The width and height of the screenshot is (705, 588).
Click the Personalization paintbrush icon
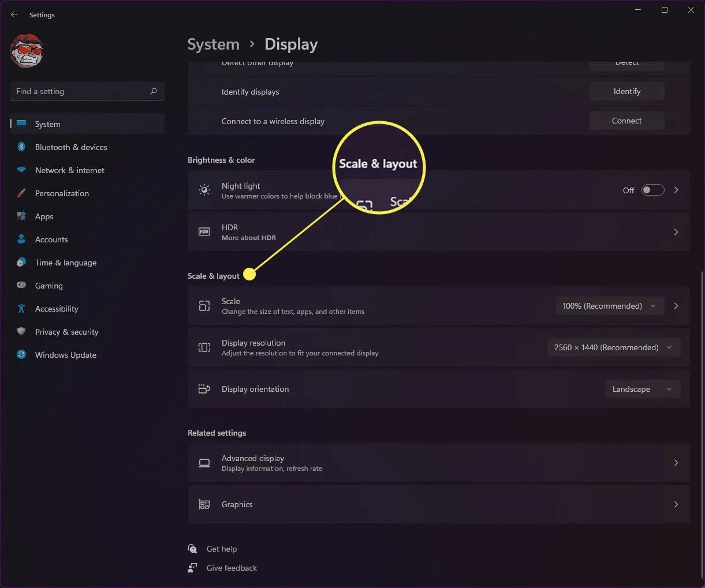(x=21, y=193)
